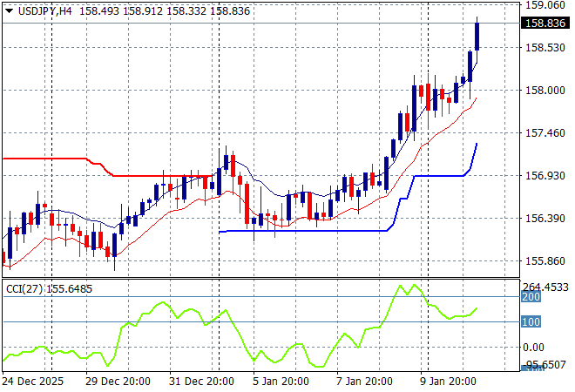Click the 100 level marker on CCI axis
The image size is (575, 392).
(x=531, y=322)
